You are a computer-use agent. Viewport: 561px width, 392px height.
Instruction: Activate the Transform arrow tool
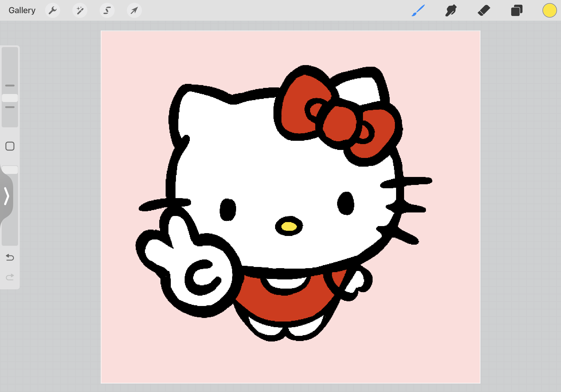134,10
